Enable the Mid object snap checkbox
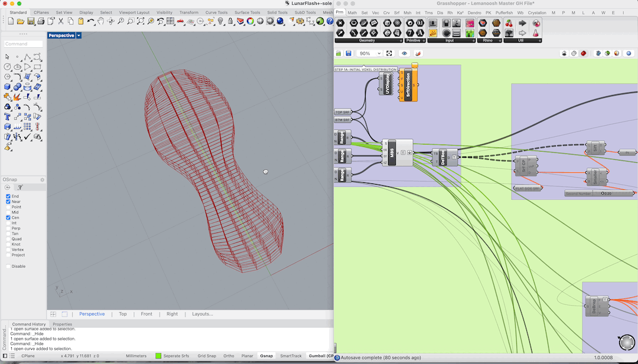638x364 pixels. 8,212
